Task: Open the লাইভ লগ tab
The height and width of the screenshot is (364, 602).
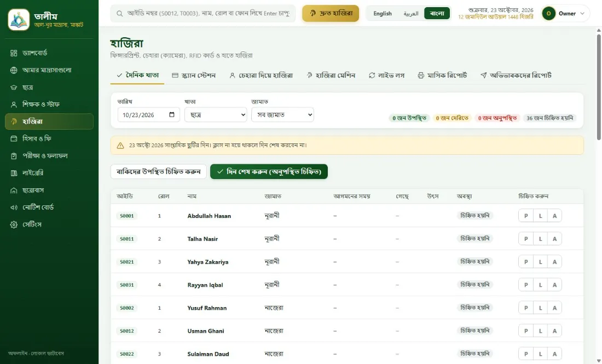Action: [x=386, y=75]
